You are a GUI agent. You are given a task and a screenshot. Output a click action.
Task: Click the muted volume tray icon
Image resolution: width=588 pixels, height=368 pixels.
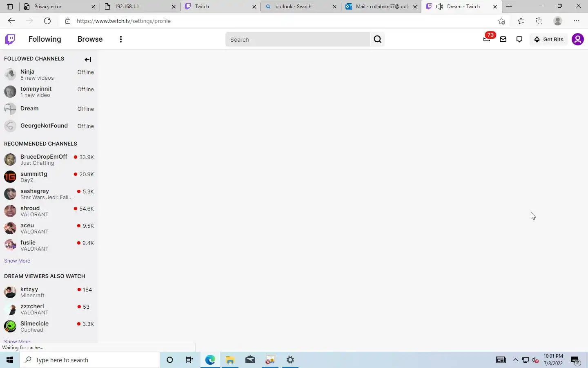[x=535, y=360]
